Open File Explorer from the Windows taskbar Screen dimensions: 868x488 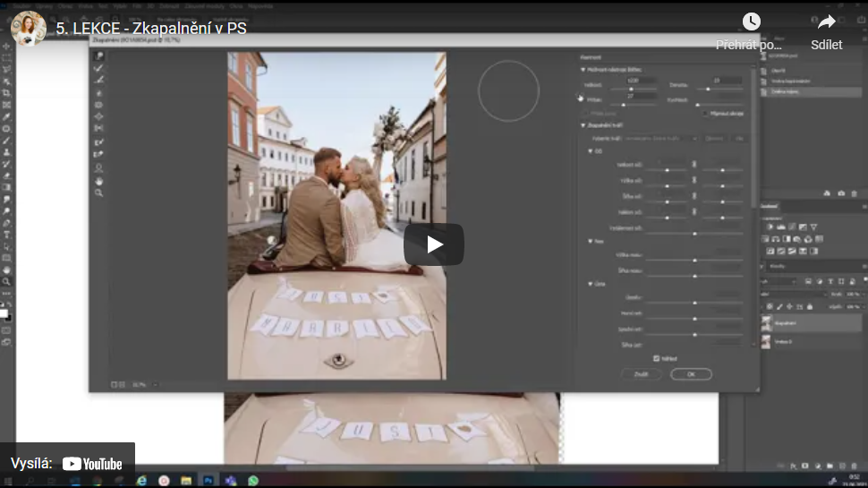click(x=186, y=481)
